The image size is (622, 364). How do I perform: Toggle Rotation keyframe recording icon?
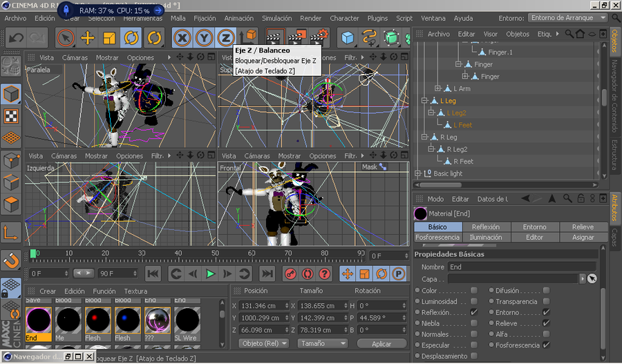click(x=381, y=274)
